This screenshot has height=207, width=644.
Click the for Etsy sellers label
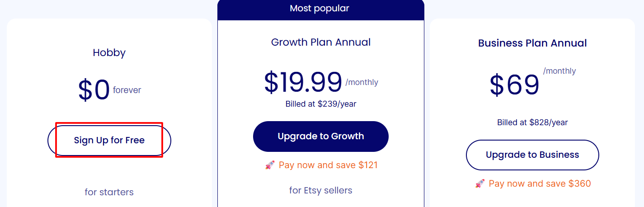coord(321,190)
